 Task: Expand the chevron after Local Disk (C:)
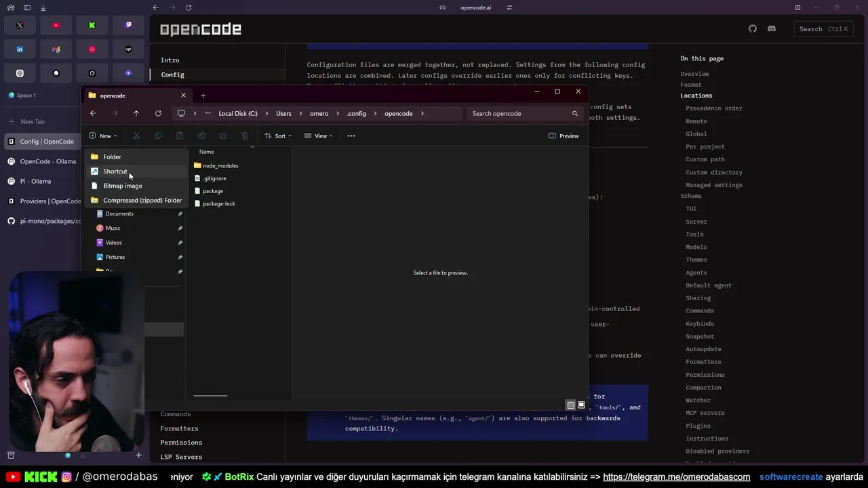click(267, 113)
